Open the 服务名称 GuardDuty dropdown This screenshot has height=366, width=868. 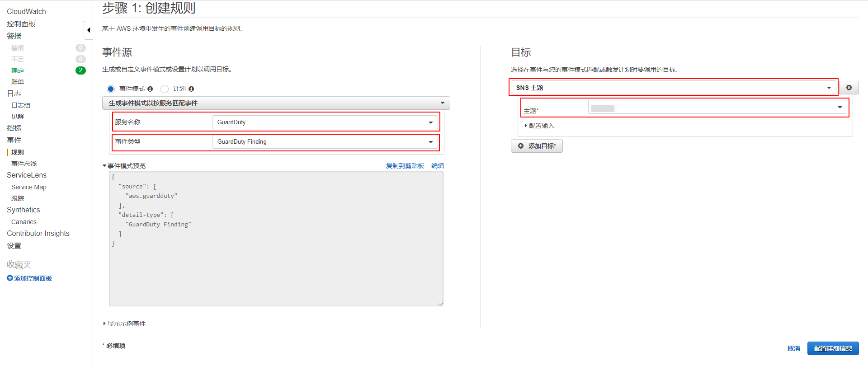325,122
